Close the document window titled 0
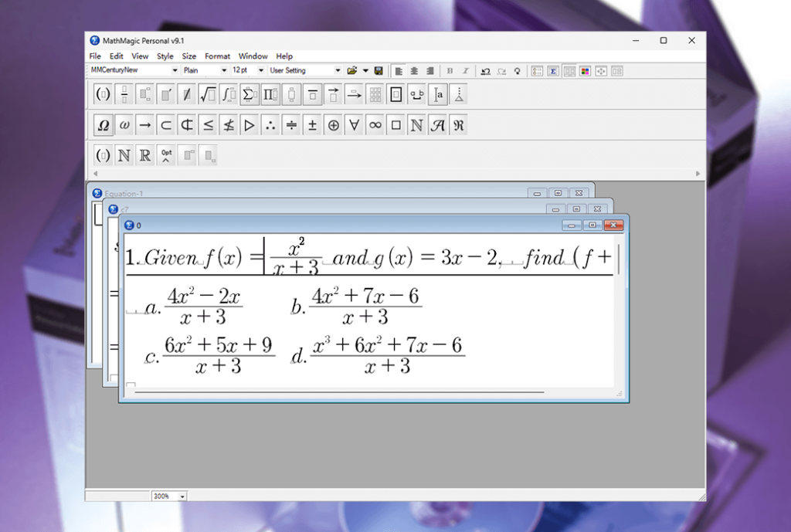This screenshot has width=791, height=532. coord(613,225)
